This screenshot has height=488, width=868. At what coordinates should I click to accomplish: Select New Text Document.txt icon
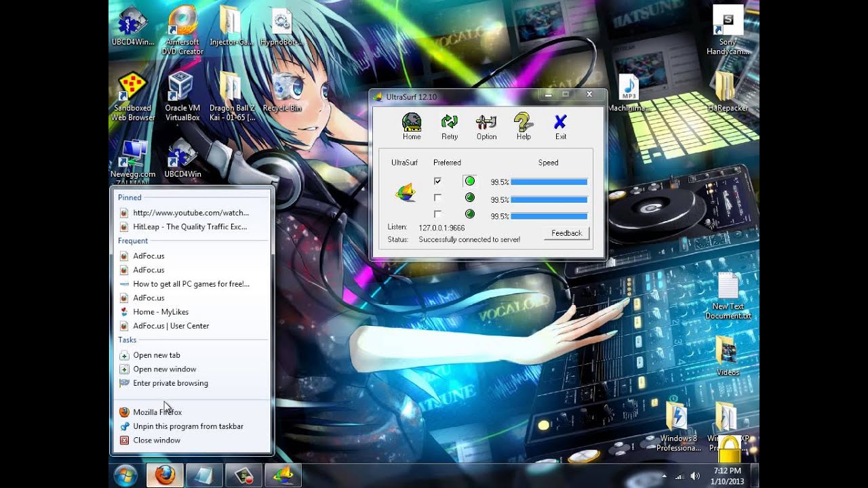[x=728, y=296]
